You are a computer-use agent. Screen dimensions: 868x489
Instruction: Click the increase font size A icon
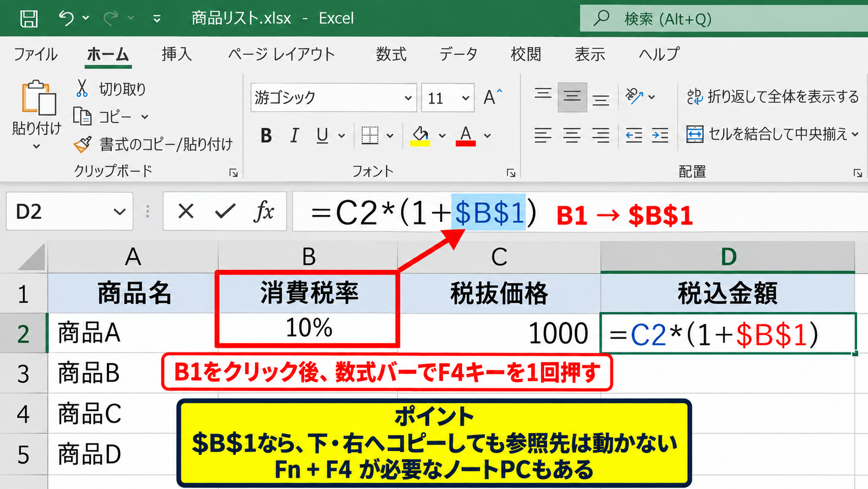[492, 97]
